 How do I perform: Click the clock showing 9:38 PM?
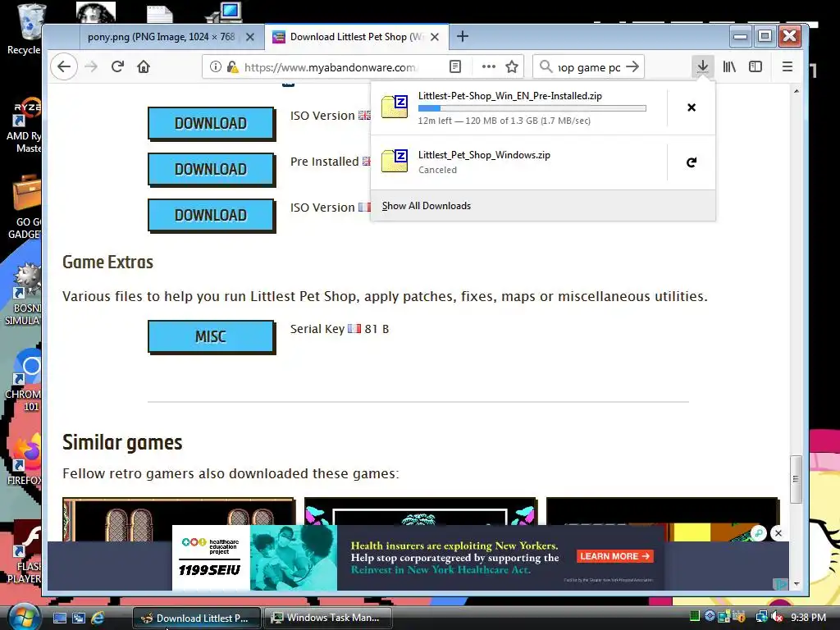click(808, 617)
